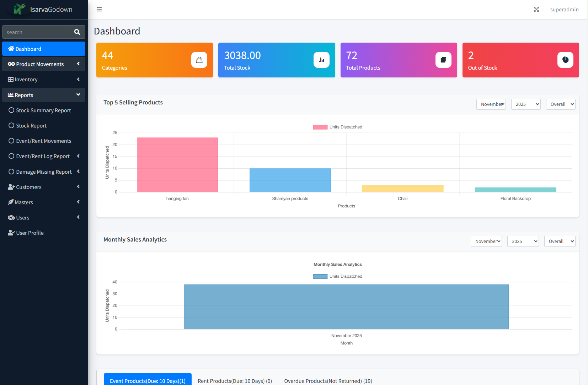Click the Users group icon
This screenshot has height=385, width=588.
click(x=11, y=217)
